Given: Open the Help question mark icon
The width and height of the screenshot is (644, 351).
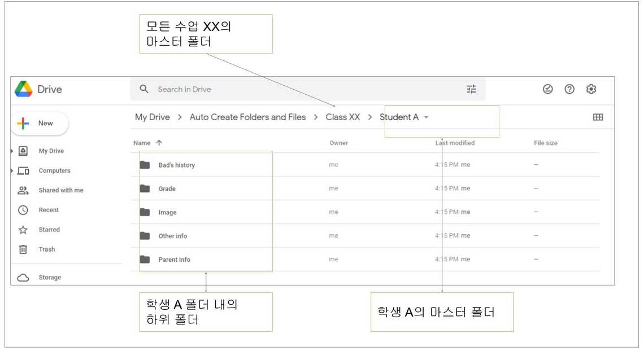Looking at the screenshot, I should coord(569,89).
